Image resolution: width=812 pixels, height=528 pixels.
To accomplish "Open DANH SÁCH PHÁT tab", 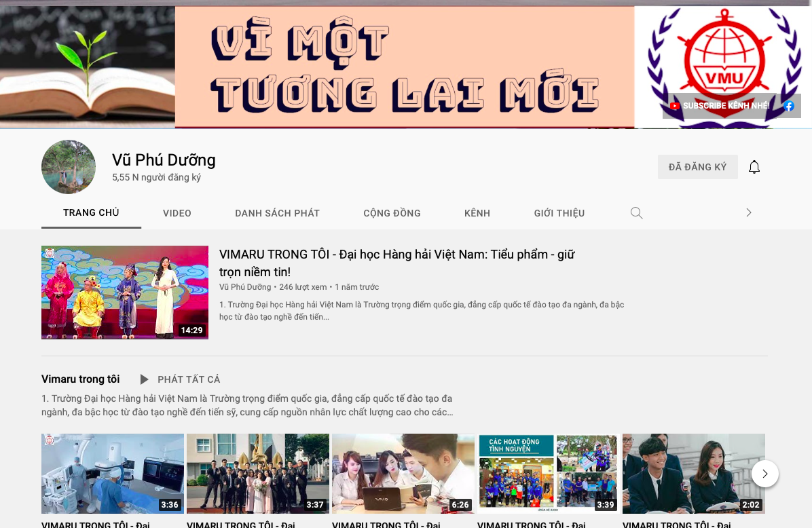I will tap(277, 212).
